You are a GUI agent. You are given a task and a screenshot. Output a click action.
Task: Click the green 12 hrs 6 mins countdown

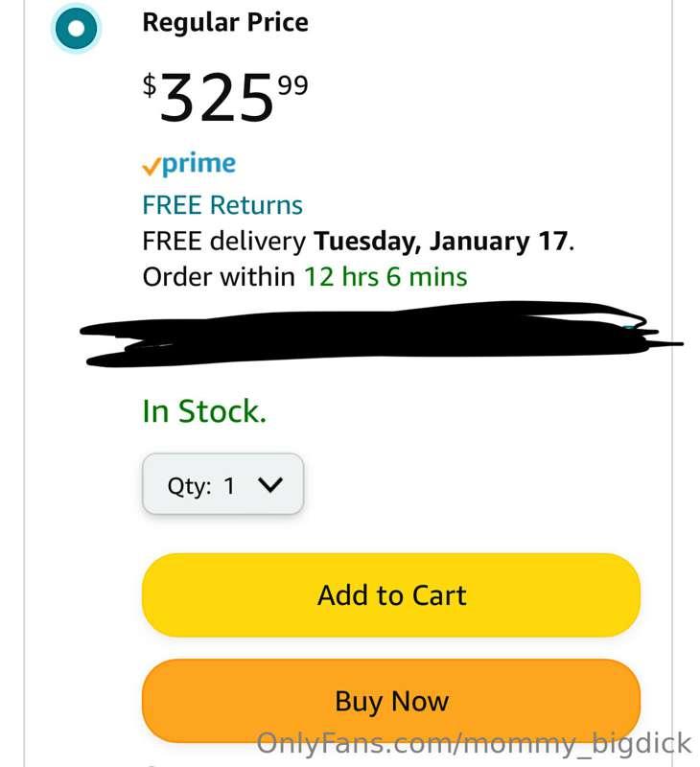pos(385,277)
